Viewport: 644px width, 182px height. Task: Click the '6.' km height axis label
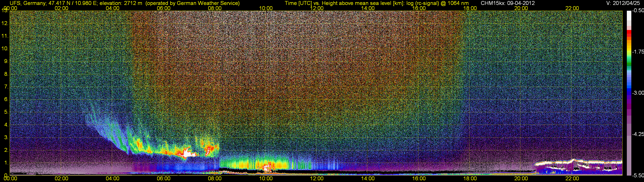(6, 99)
